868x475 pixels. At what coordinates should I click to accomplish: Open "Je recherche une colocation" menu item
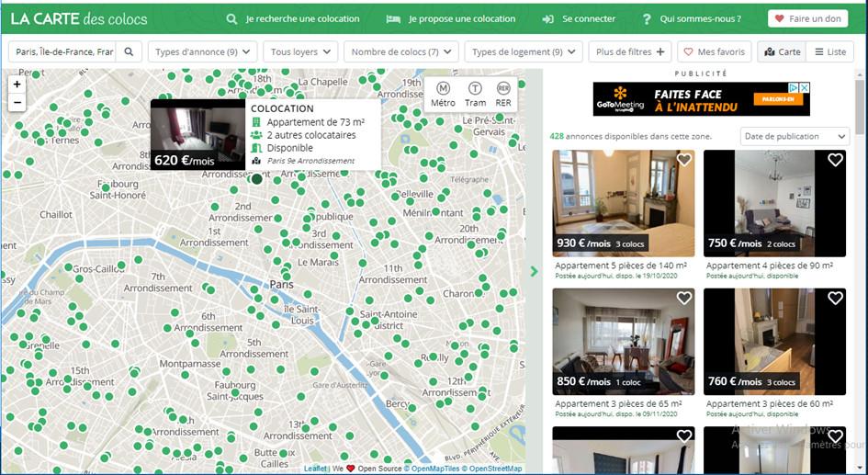tap(293, 18)
